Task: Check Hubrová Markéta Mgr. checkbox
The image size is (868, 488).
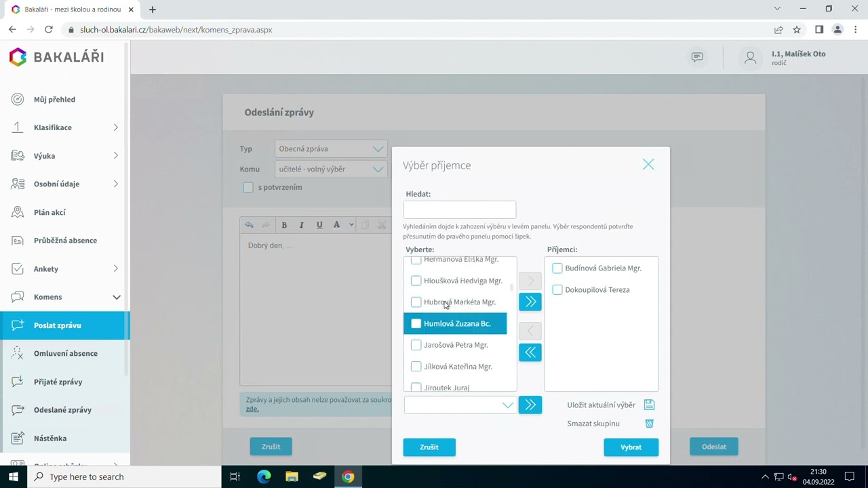Action: pos(416,302)
